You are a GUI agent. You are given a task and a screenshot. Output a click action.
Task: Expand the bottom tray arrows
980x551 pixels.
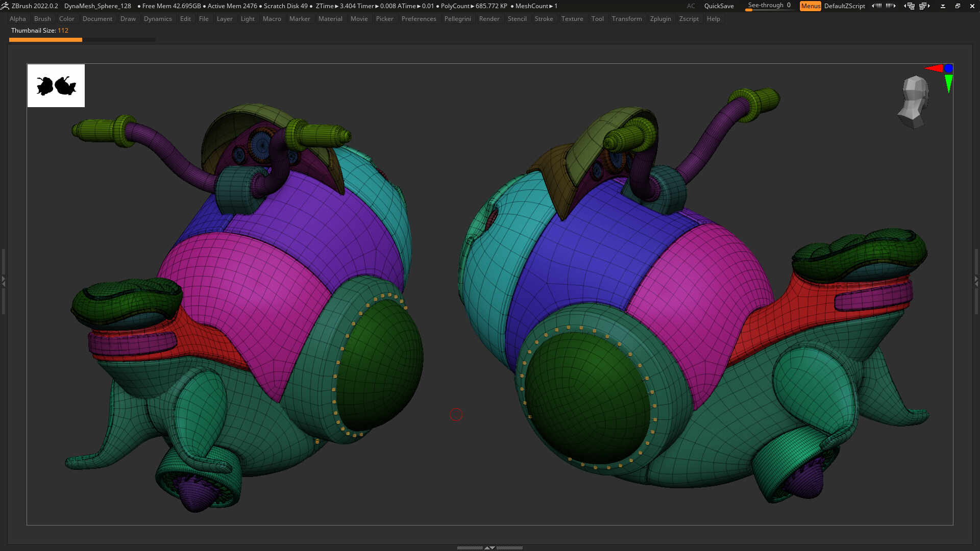click(x=489, y=547)
